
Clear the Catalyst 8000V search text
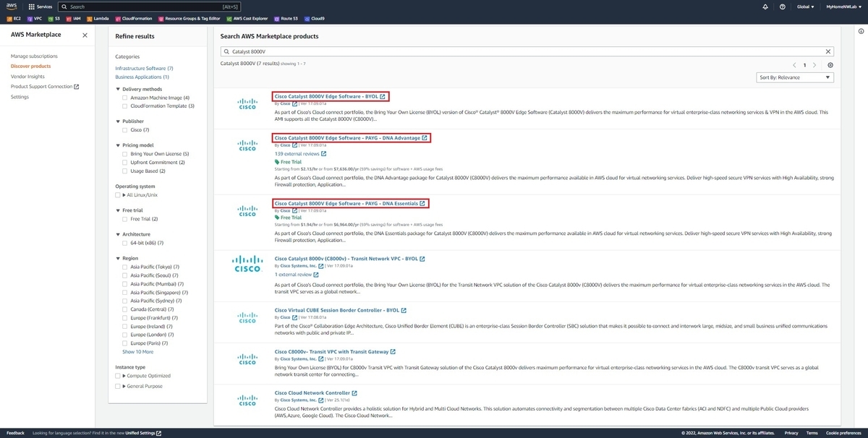point(829,51)
